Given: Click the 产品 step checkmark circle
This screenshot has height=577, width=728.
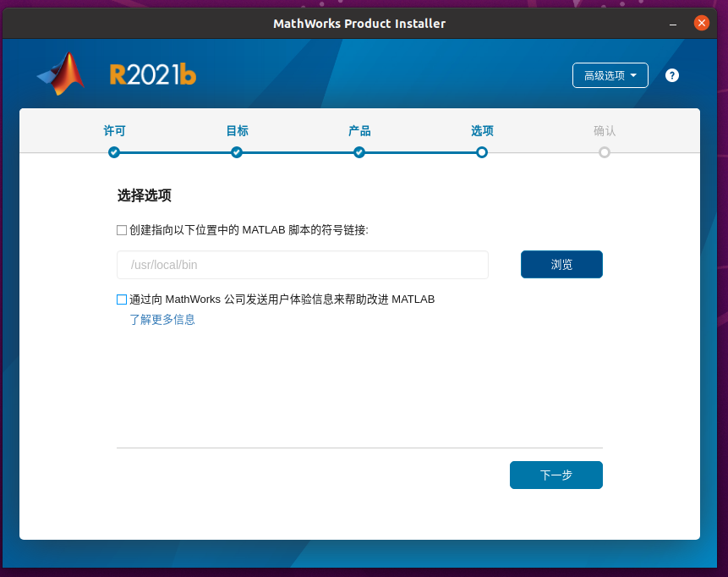Looking at the screenshot, I should pos(359,152).
